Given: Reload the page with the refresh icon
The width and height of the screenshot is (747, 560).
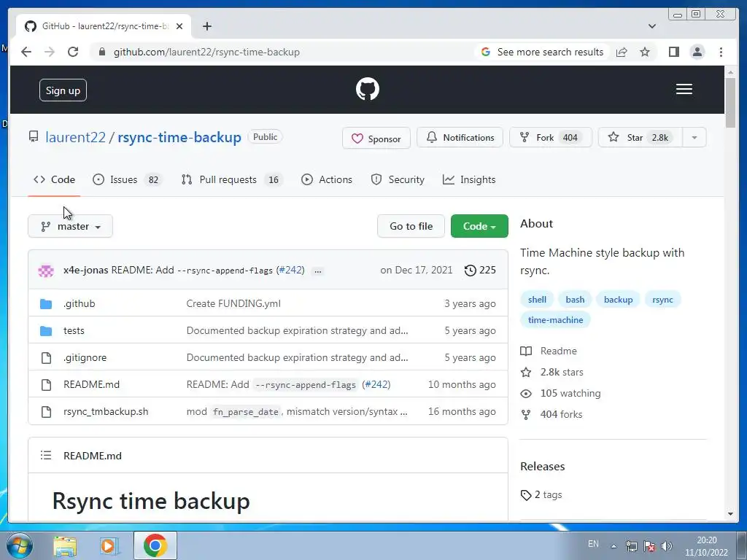Looking at the screenshot, I should point(73,52).
